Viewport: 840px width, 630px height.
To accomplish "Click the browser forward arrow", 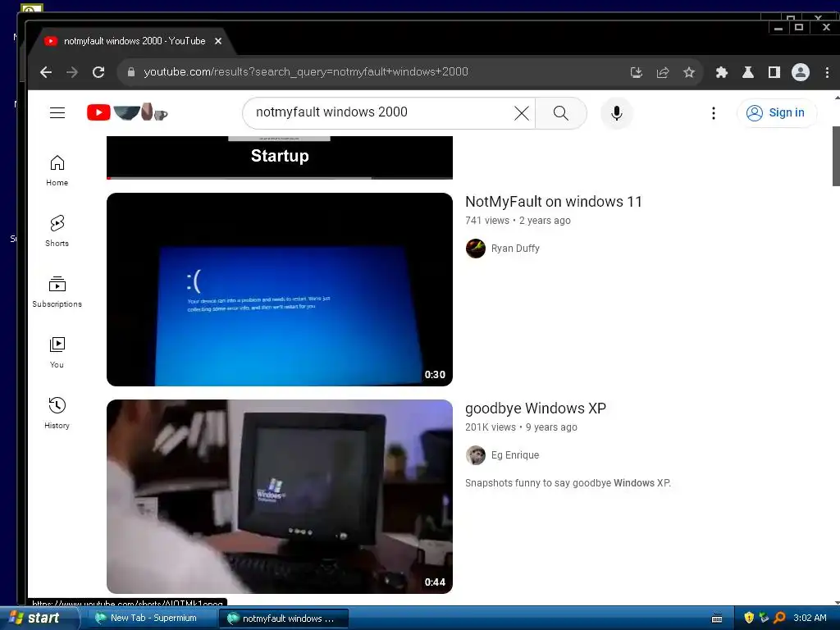I will [x=72, y=72].
